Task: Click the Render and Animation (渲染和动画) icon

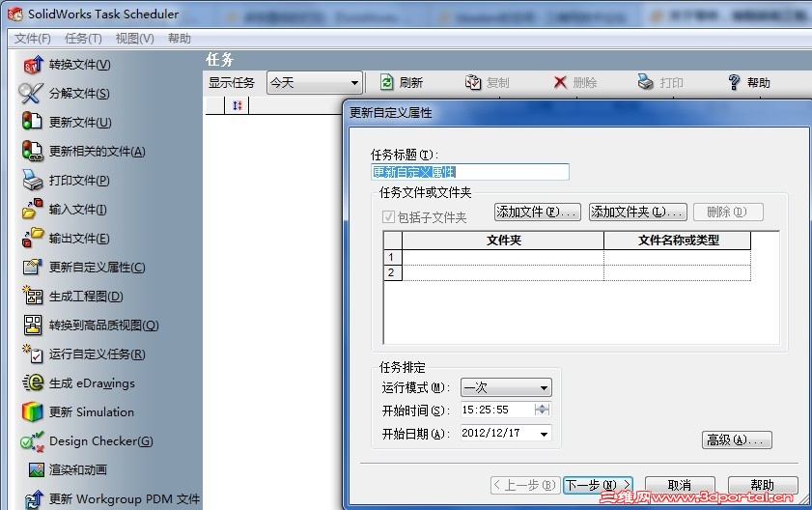Action: tap(37, 470)
